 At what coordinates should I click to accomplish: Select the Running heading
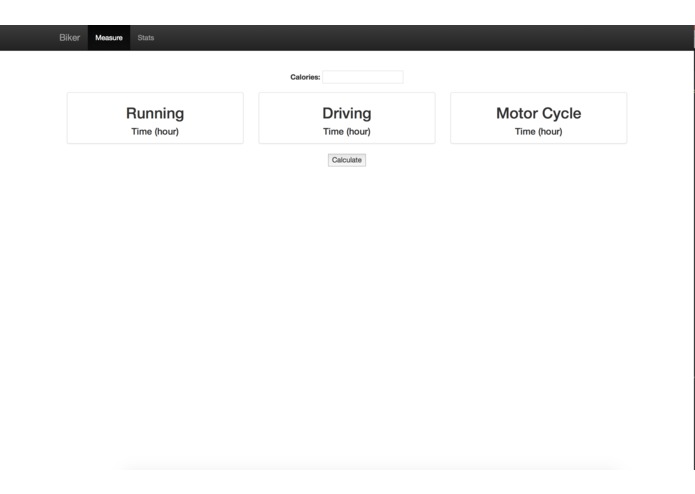155,113
